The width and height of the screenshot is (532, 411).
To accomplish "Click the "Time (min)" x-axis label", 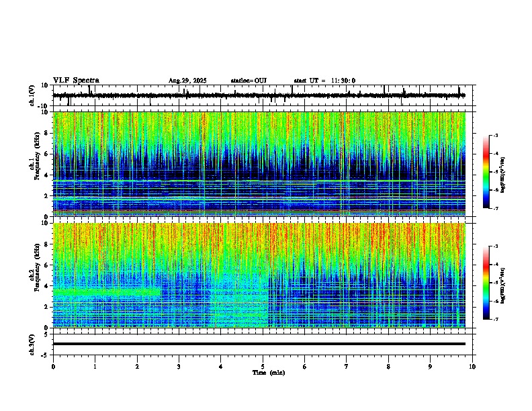I will [x=269, y=373].
